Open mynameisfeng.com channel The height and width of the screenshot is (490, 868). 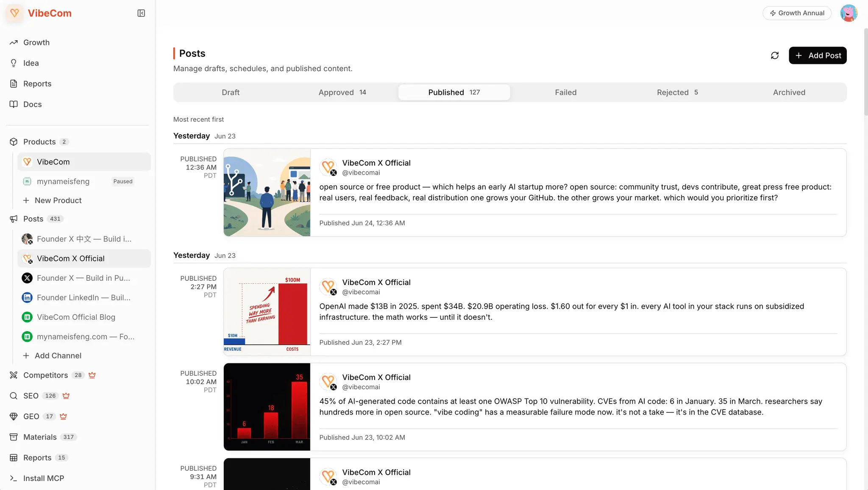[x=84, y=337]
